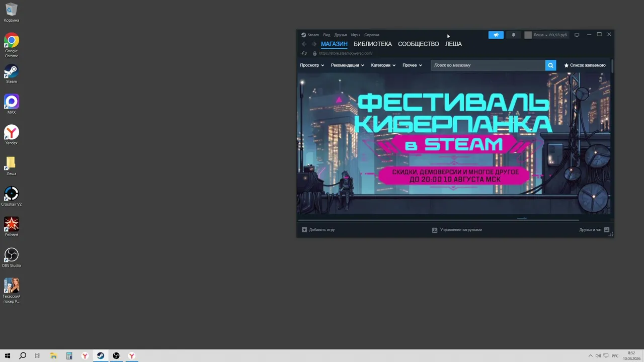Open the Steam menu in the title bar
This screenshot has width=644, height=362.
pos(313,35)
